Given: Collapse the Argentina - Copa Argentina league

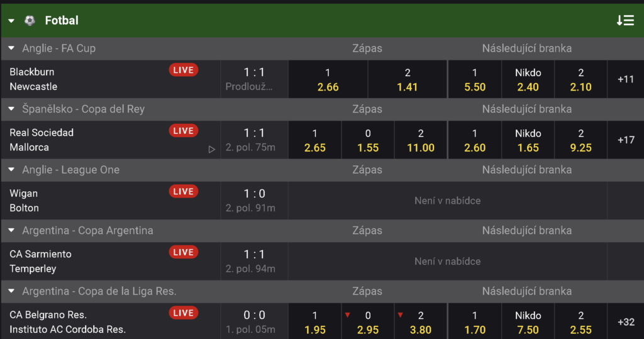Looking at the screenshot, I should click(11, 231).
